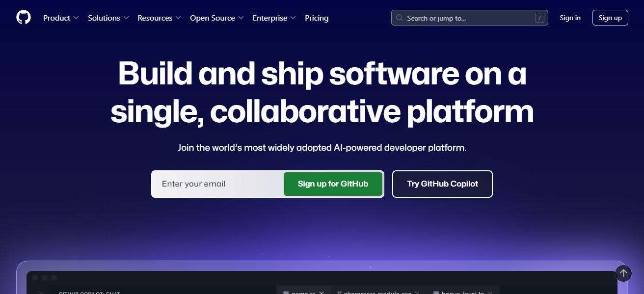Click the green Sign up for GitHub button
Screen dimensions: 644x294
(x=333, y=184)
